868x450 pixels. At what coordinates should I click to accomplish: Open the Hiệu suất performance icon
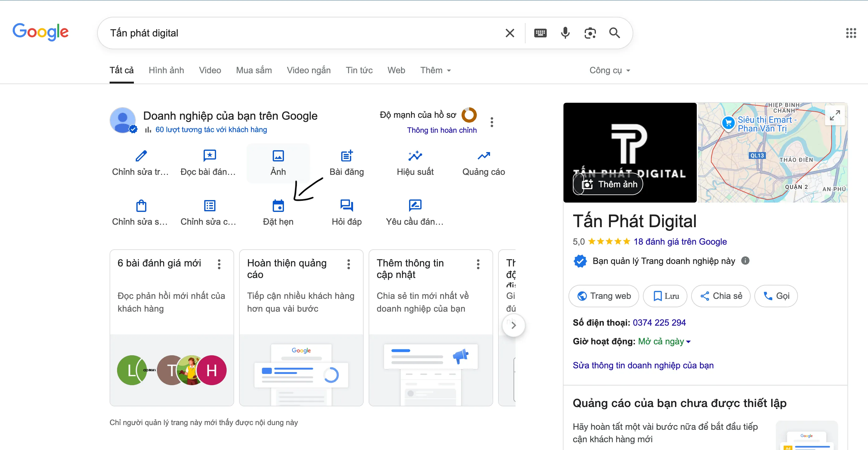(415, 156)
